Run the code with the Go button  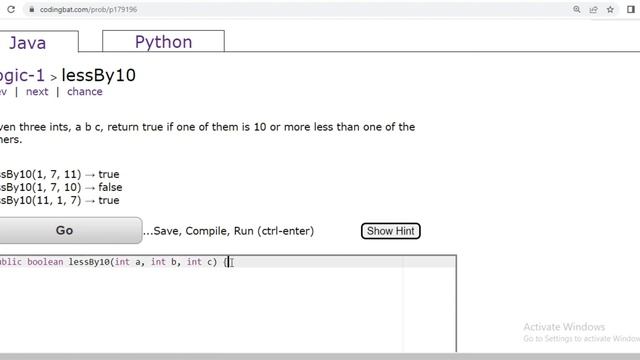(71, 231)
